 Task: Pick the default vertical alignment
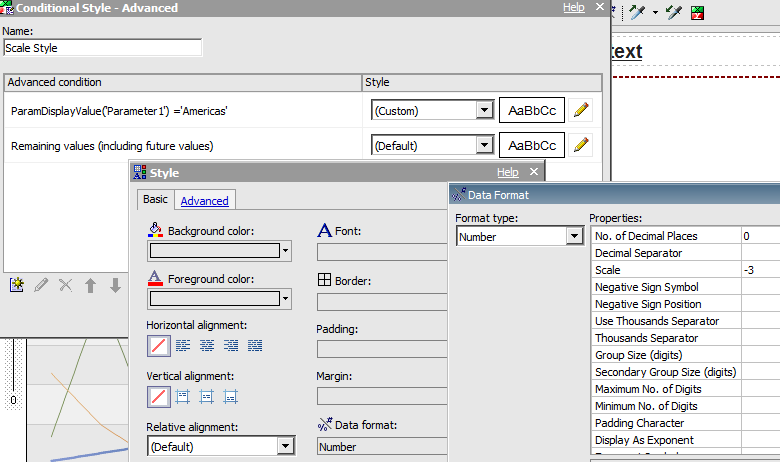click(159, 397)
